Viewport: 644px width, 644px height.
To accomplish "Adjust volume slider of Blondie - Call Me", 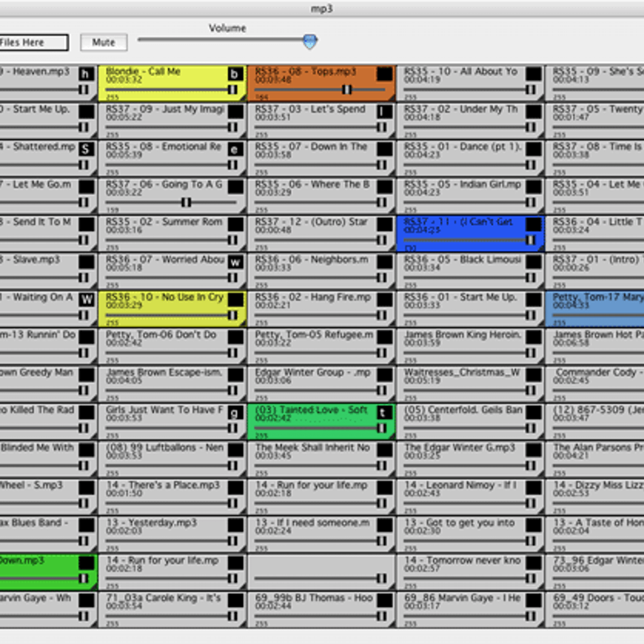I will point(232,90).
